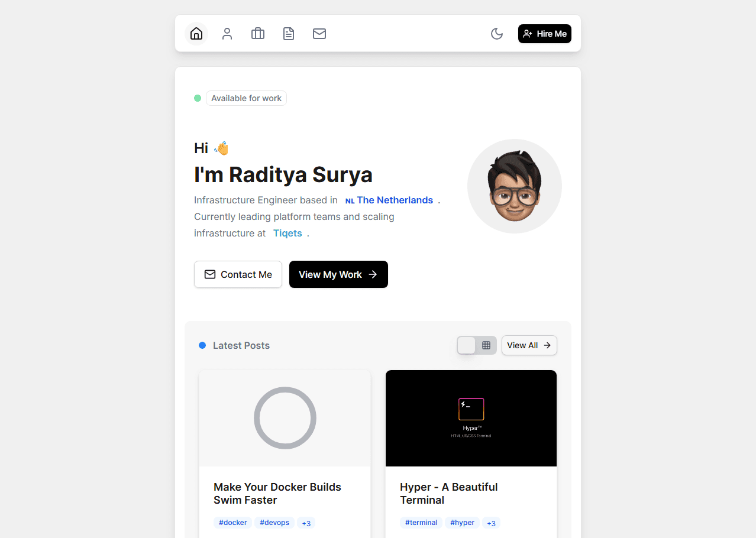
Task: Open the About page person icon
Action: (x=227, y=34)
